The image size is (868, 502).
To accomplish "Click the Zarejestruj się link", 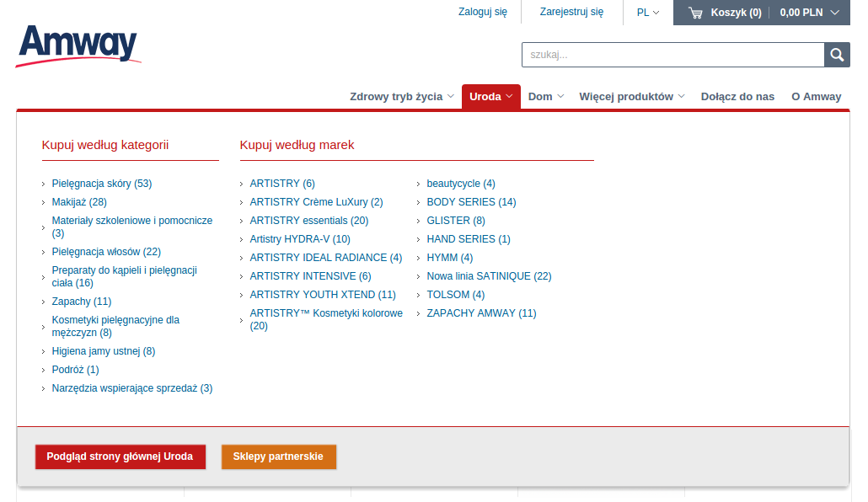I will click(571, 12).
